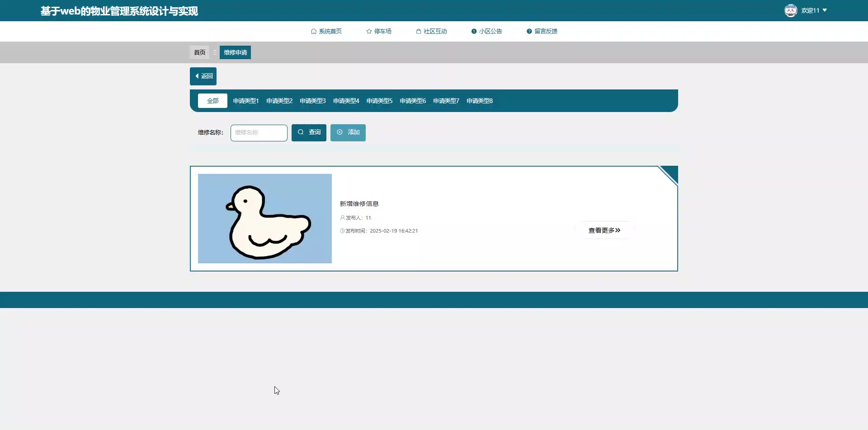Image resolution: width=868 pixels, height=430 pixels.
Task: Go to 首页 in the breadcrumb
Action: tap(199, 52)
